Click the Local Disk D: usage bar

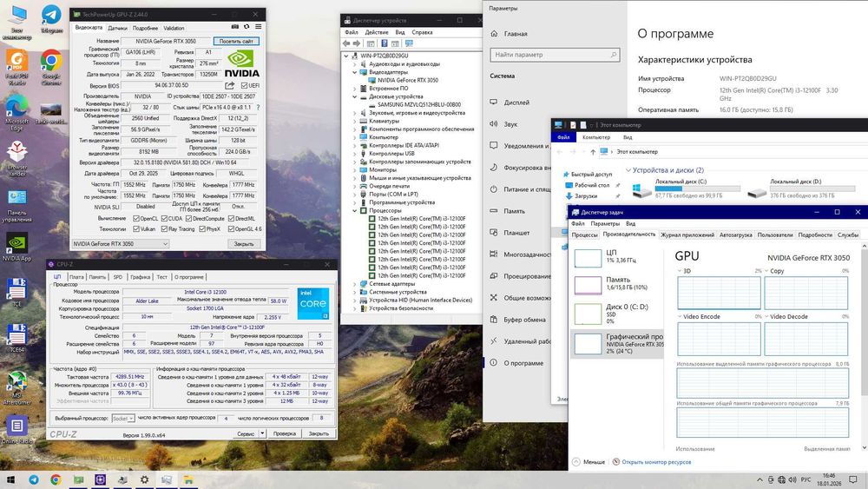[812, 188]
